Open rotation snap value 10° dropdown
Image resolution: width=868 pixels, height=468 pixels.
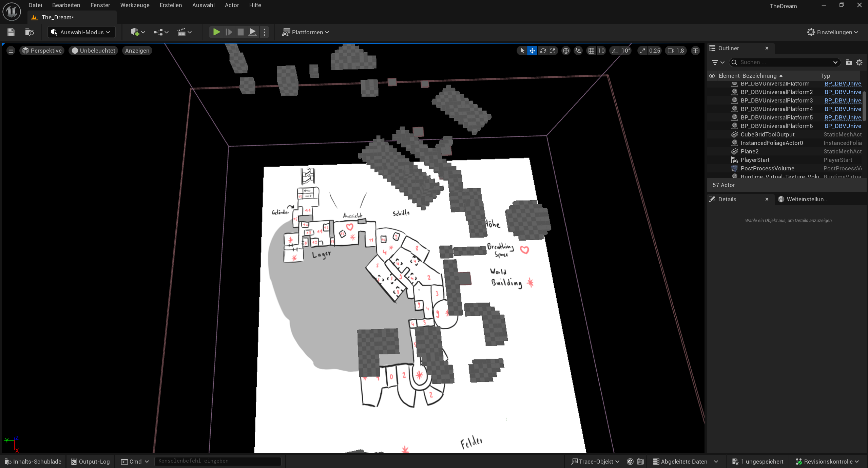pyautogui.click(x=625, y=51)
